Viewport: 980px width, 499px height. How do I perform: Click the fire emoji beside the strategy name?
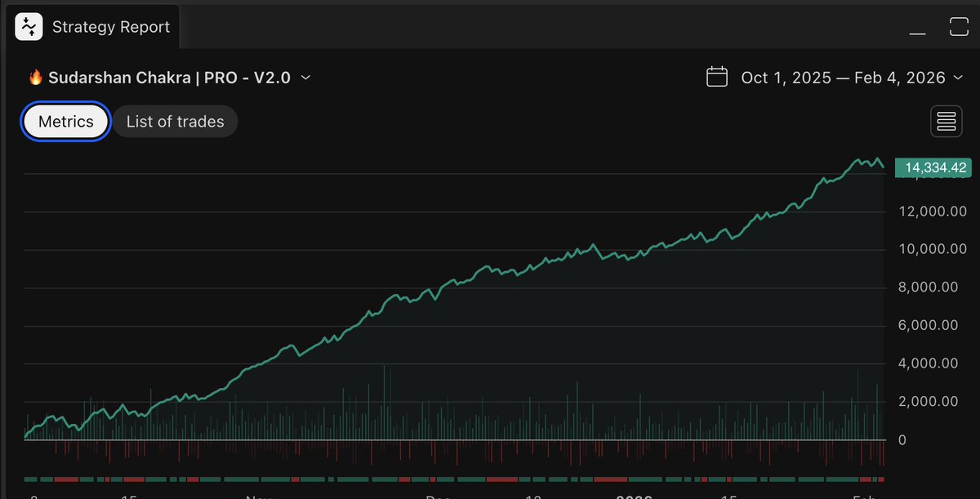[x=35, y=78]
